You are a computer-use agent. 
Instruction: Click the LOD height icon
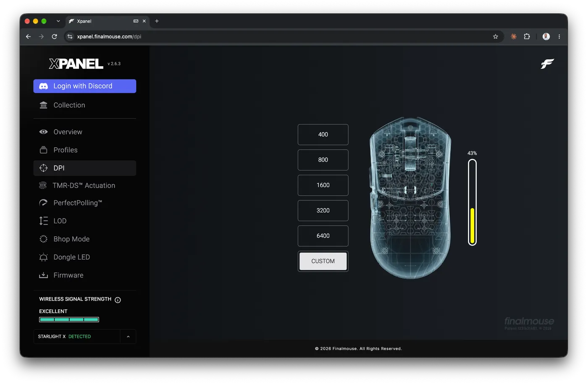pos(43,221)
